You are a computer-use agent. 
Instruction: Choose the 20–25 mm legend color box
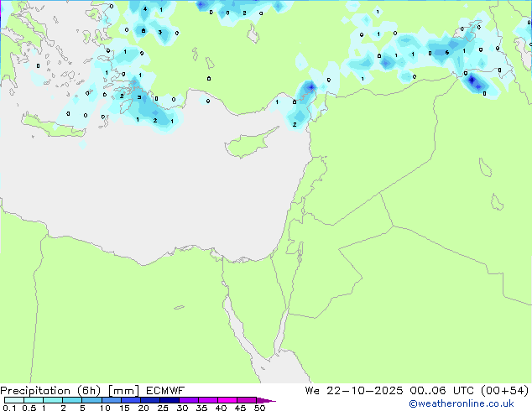click(x=150, y=400)
